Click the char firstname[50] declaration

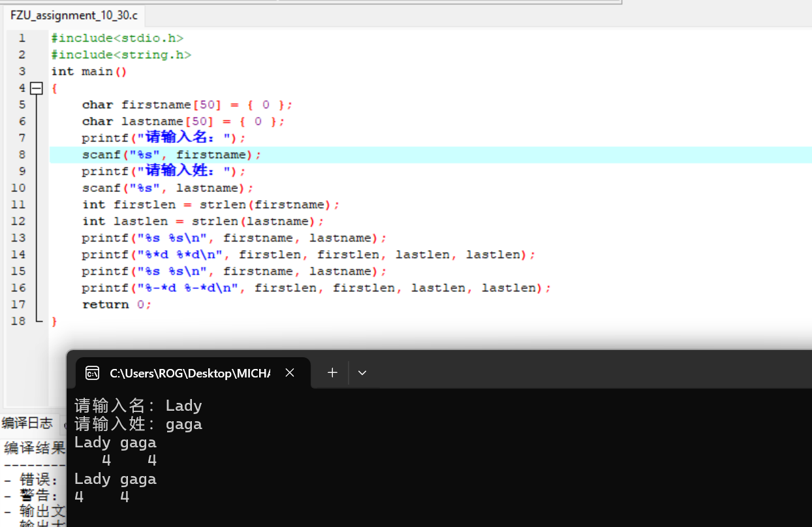187,105
